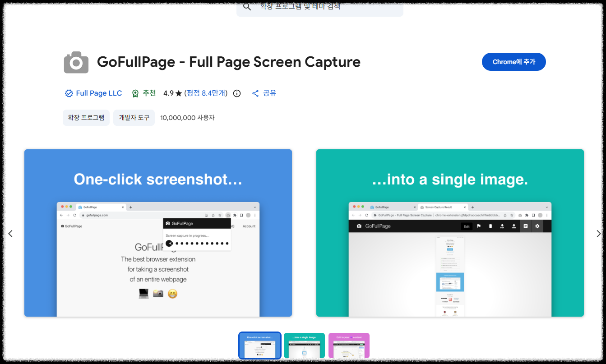Image resolution: width=606 pixels, height=364 pixels.
Task: Open the blue One-click screenshot preview image
Action: (158, 233)
